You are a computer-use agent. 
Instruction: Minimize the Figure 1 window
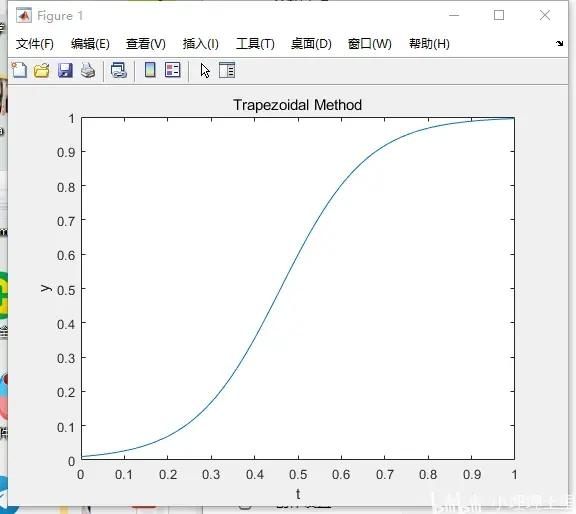coord(454,15)
